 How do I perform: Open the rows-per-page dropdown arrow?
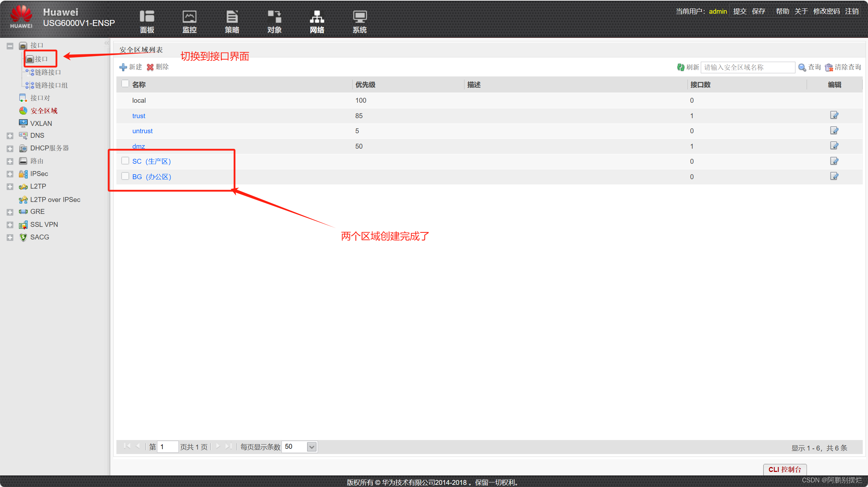[x=312, y=447]
